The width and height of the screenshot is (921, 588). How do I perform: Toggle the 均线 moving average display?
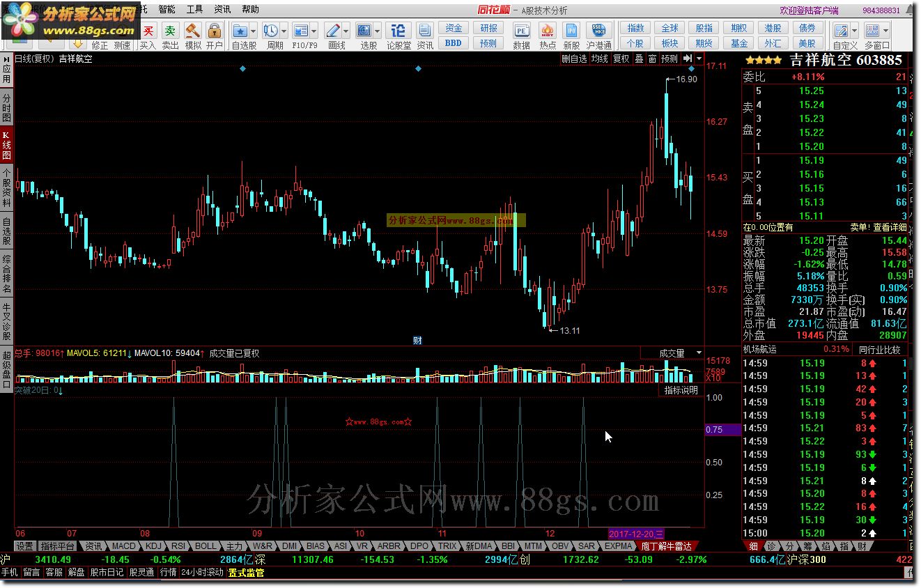[x=599, y=59]
